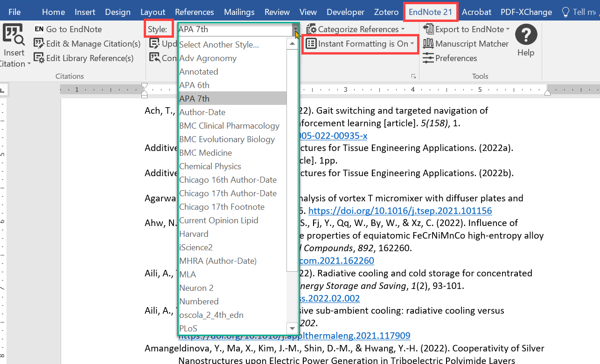This screenshot has height=364, width=600.
Task: Open the bibliography dialog launcher
Action: pyautogui.click(x=413, y=76)
